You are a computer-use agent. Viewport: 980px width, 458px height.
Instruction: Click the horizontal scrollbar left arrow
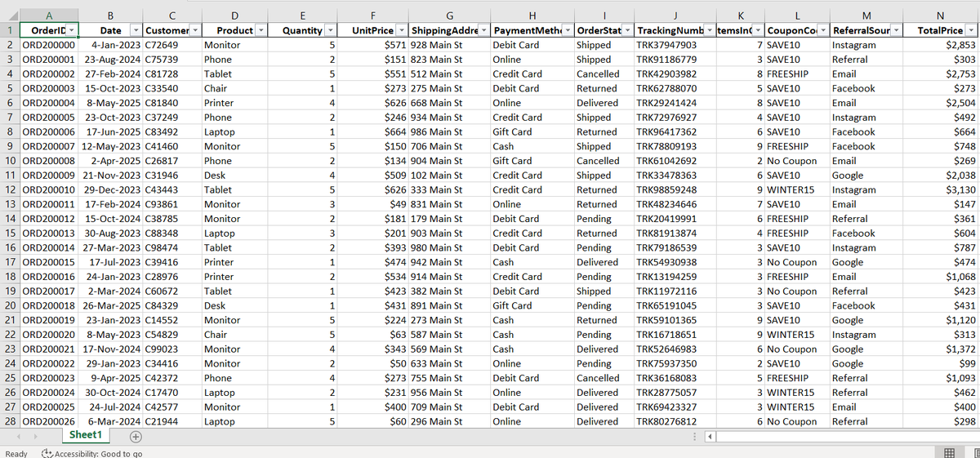710,437
